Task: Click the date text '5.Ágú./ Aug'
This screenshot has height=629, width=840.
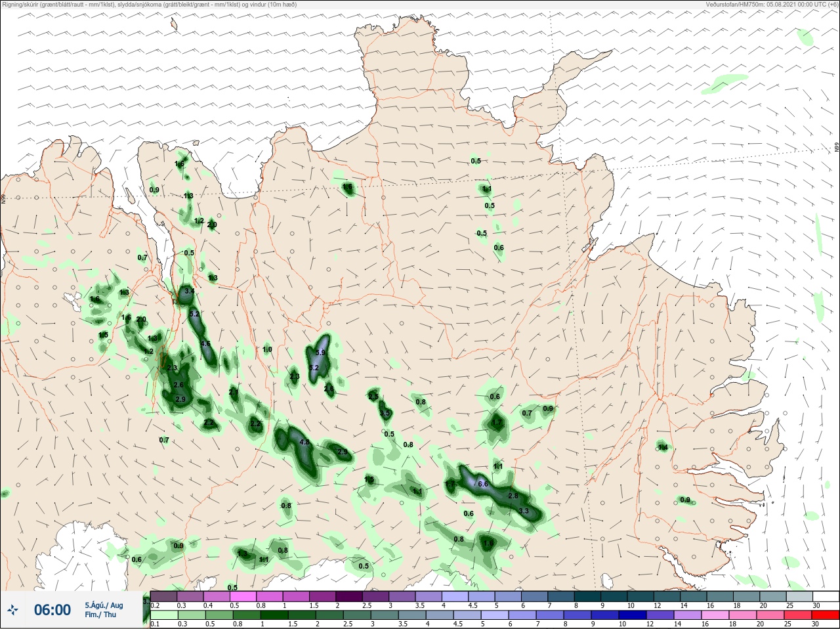Action: tap(104, 605)
